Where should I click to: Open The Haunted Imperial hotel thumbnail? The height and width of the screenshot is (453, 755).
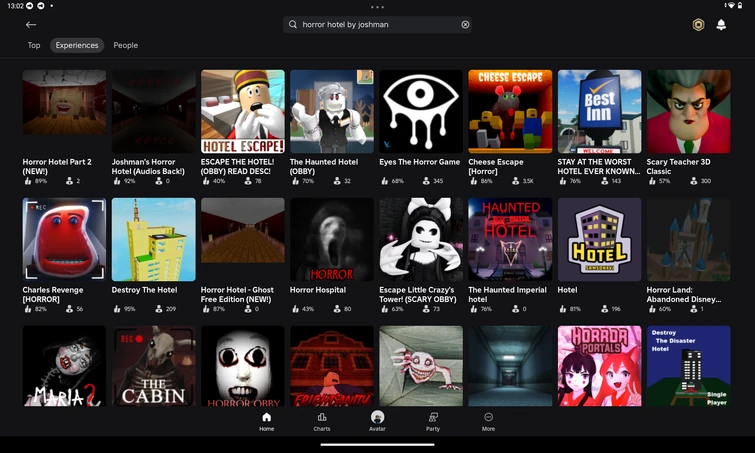click(x=510, y=239)
